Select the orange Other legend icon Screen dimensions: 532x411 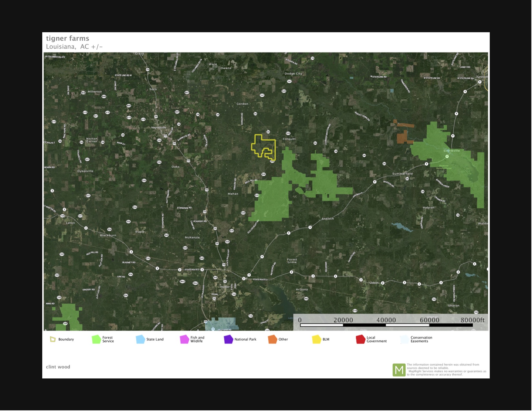point(272,339)
